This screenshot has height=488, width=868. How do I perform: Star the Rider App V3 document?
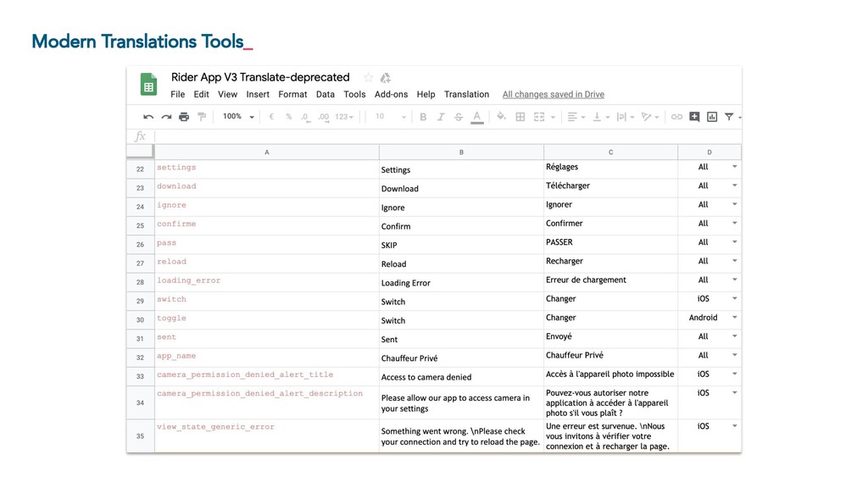tap(368, 77)
